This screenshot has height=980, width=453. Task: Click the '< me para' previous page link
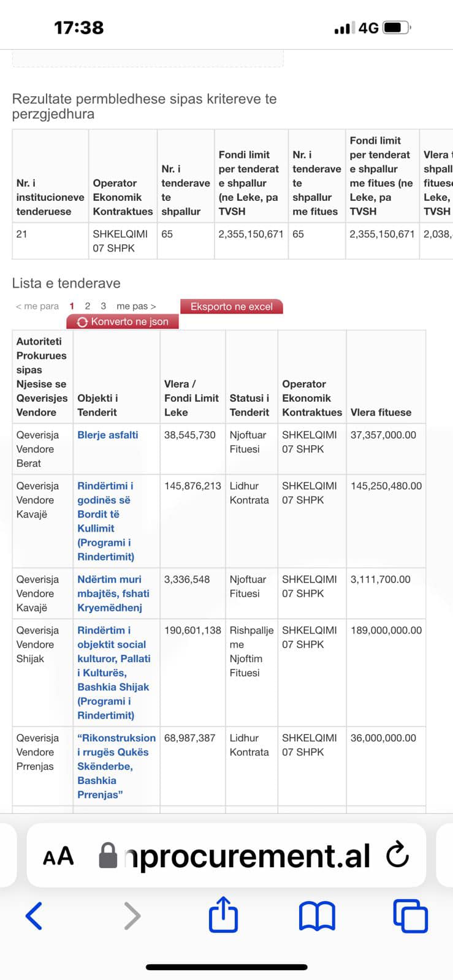[x=37, y=306]
